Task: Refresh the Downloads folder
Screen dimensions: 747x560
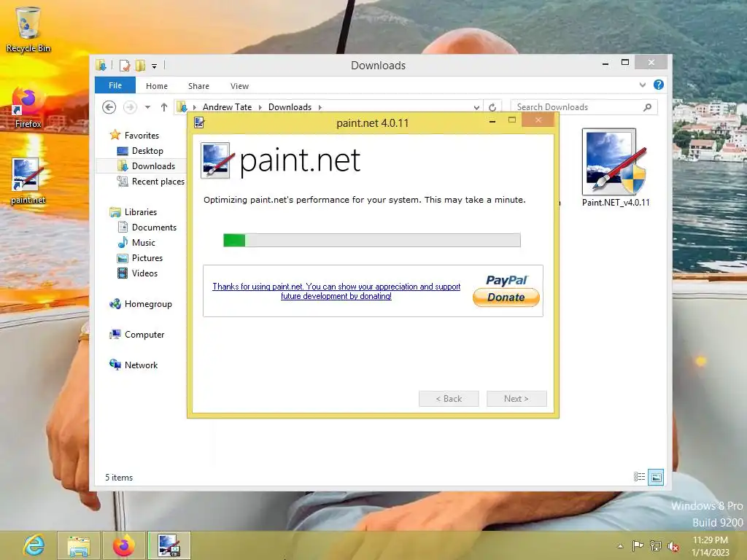Action: [492, 107]
